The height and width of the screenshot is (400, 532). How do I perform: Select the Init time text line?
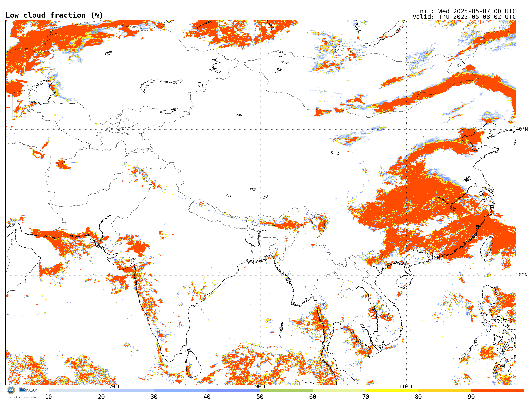466,11
